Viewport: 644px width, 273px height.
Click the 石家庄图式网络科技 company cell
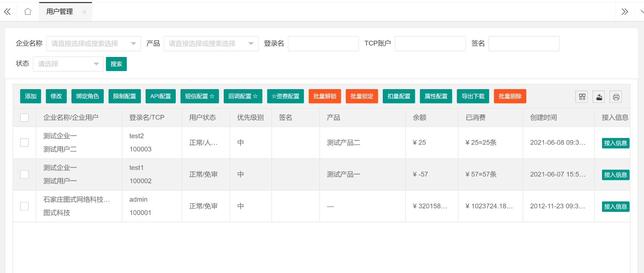pyautogui.click(x=76, y=200)
